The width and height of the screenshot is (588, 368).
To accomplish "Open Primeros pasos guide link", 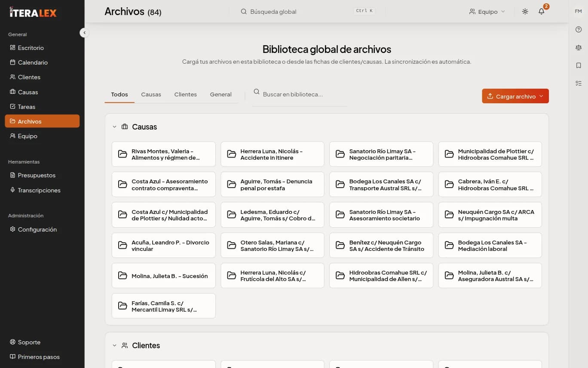I will pos(42,357).
